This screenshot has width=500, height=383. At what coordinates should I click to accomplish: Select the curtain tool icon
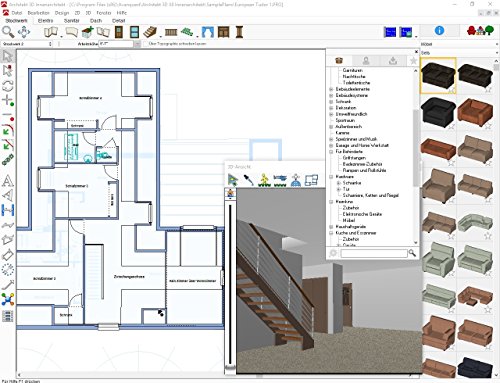point(208,32)
